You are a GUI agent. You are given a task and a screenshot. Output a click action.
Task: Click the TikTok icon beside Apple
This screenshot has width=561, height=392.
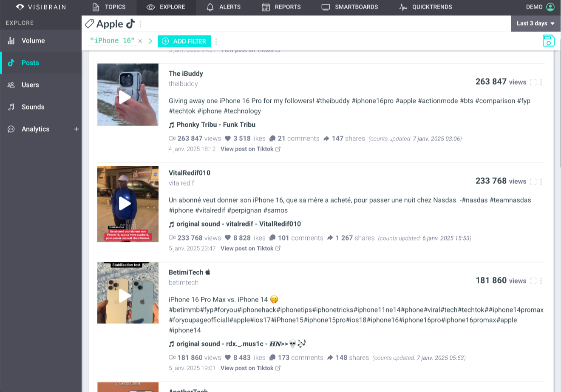130,23
